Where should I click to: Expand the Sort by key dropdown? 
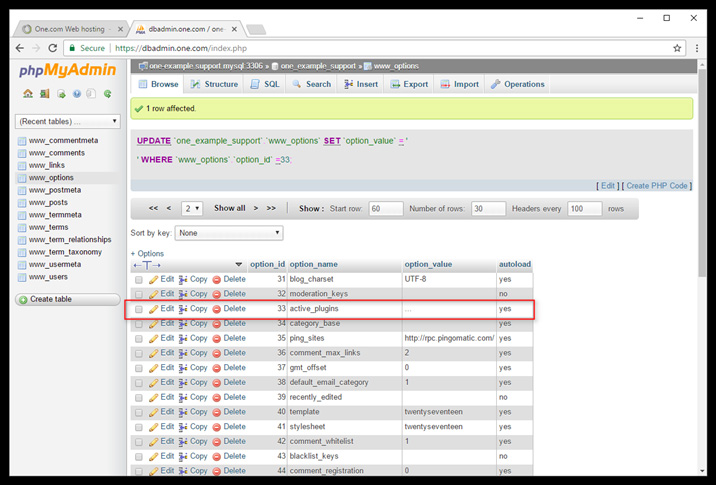pyautogui.click(x=229, y=233)
